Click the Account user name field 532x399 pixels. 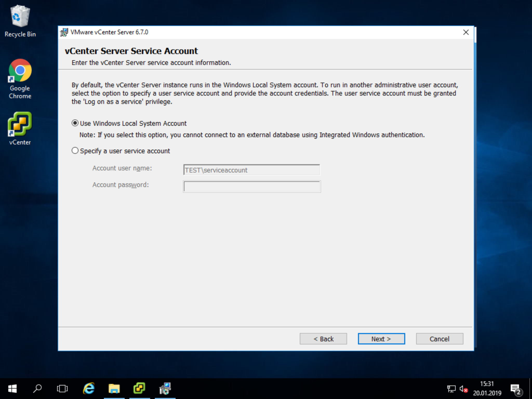coord(251,170)
